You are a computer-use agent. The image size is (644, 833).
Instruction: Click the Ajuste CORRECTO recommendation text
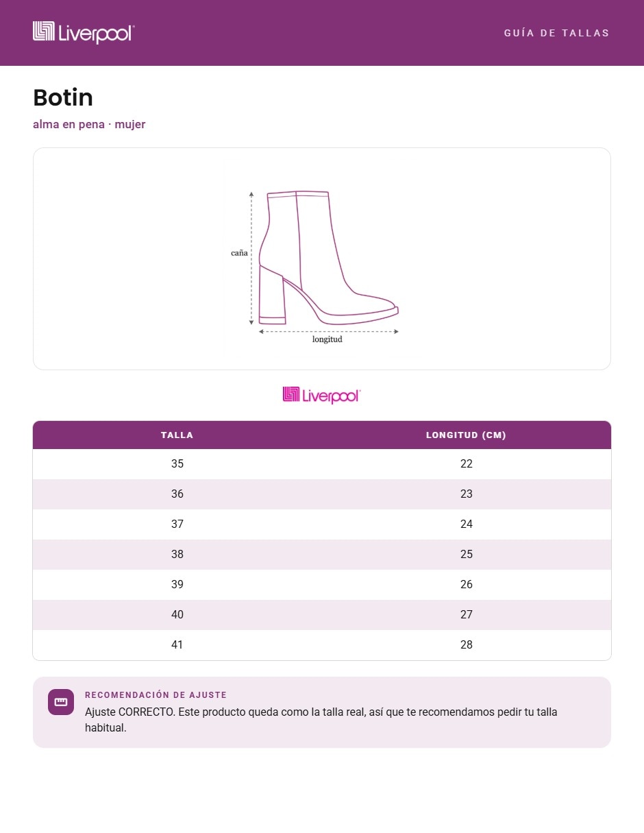point(321,720)
